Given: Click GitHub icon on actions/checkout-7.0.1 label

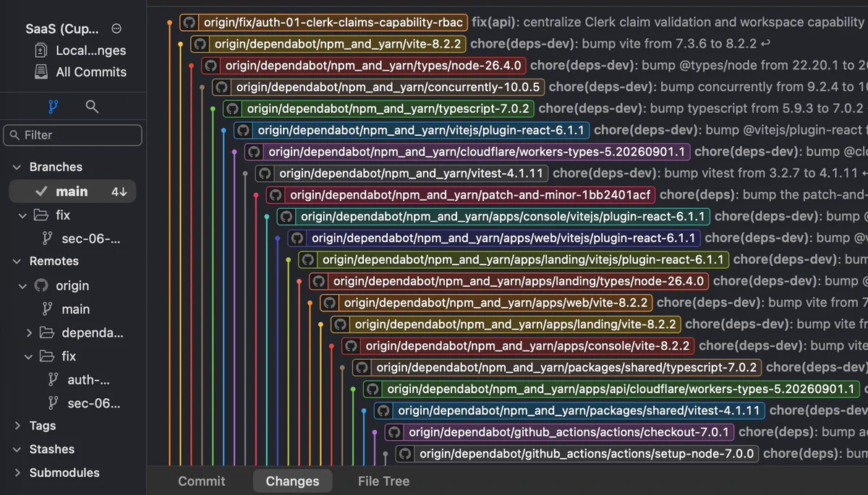Looking at the screenshot, I should [x=396, y=432].
